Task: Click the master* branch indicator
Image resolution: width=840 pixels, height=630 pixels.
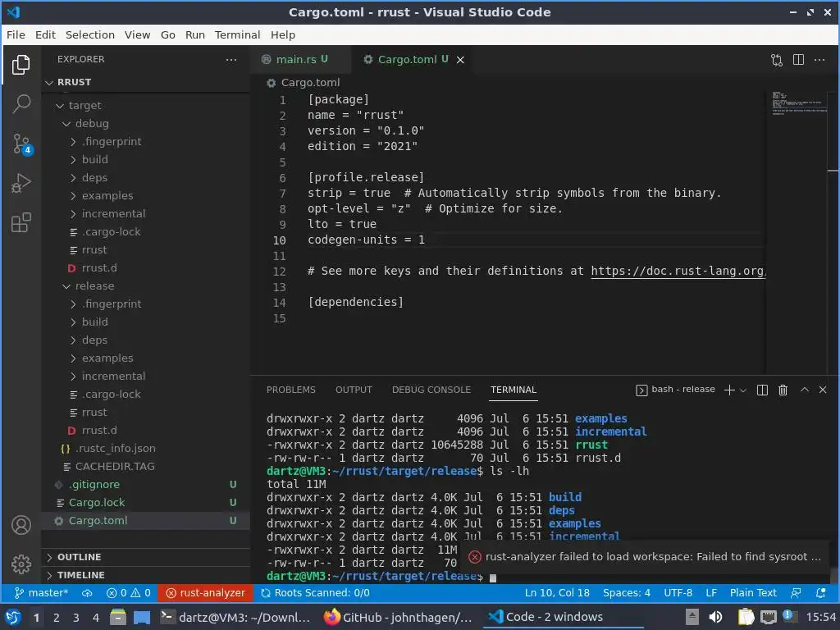Action: [41, 593]
